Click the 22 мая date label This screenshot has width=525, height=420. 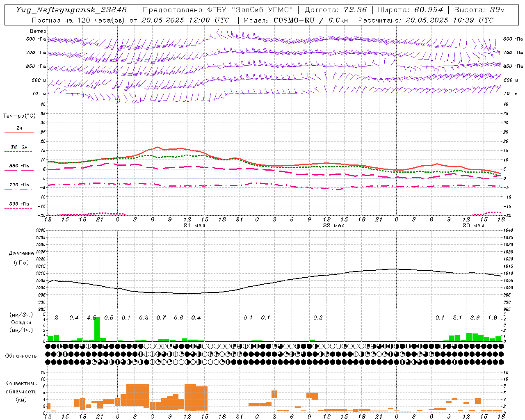click(333, 226)
